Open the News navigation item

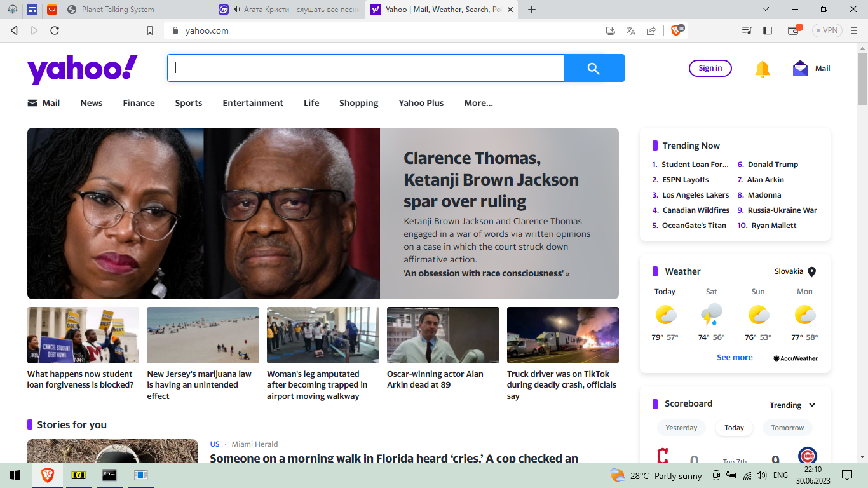[92, 103]
